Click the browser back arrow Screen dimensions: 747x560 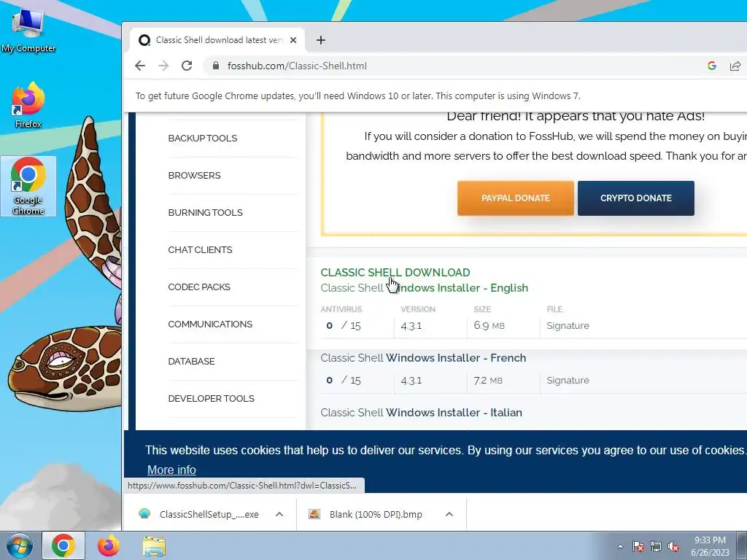coord(139,66)
